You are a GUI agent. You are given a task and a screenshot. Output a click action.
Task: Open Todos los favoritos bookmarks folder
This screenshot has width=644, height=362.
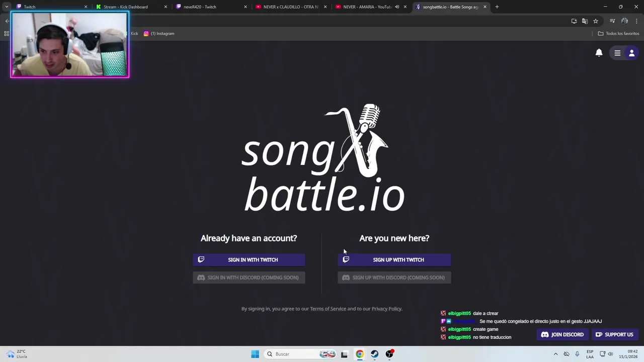click(x=619, y=34)
